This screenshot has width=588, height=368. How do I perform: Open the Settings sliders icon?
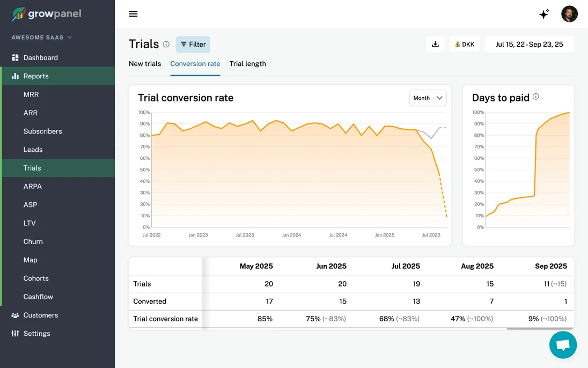pyautogui.click(x=16, y=333)
